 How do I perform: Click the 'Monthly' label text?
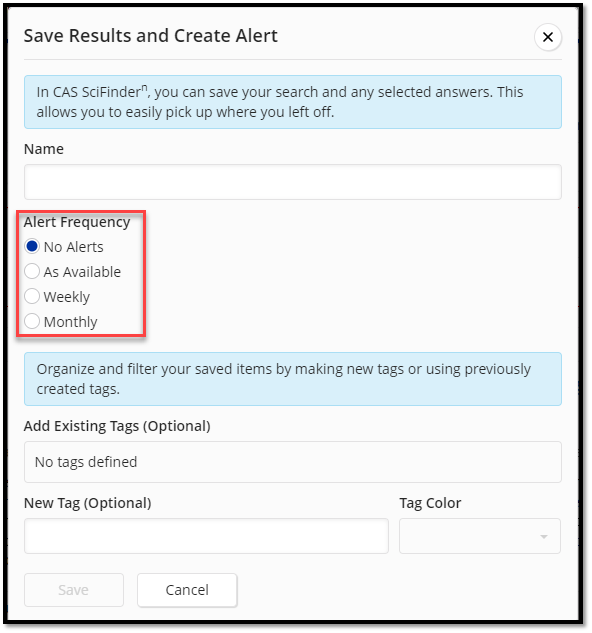[70, 322]
